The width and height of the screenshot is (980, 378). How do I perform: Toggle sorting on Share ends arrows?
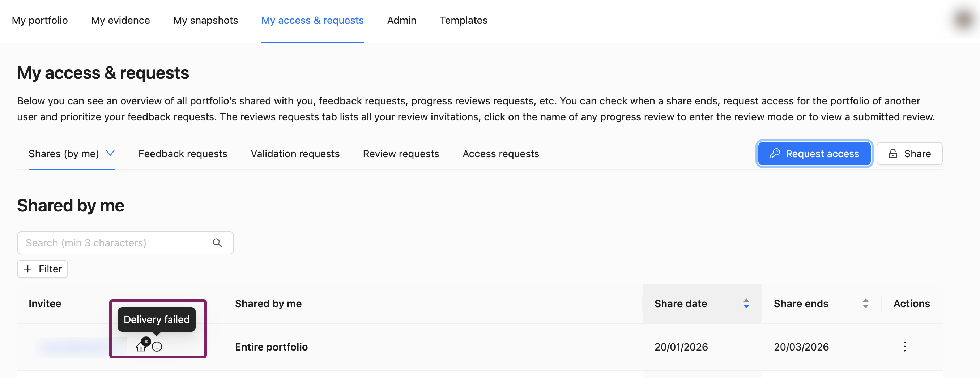pyautogui.click(x=865, y=304)
